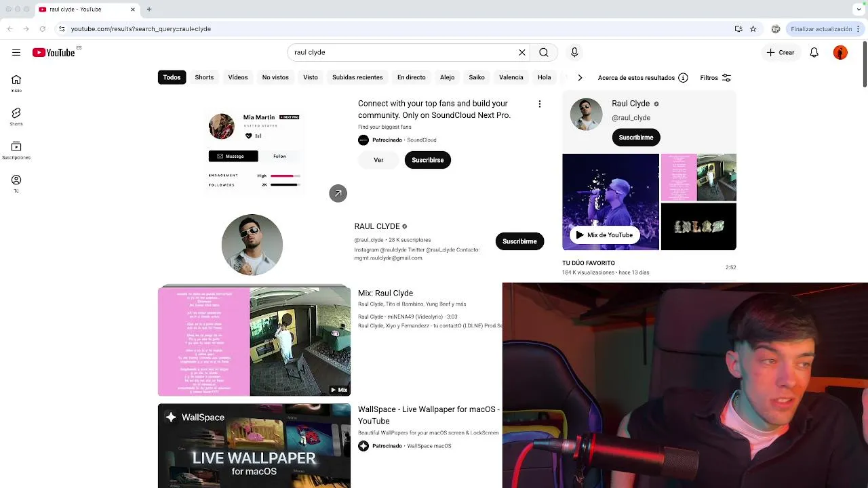Clear the search text with X icon
This screenshot has height=488, width=868.
522,52
